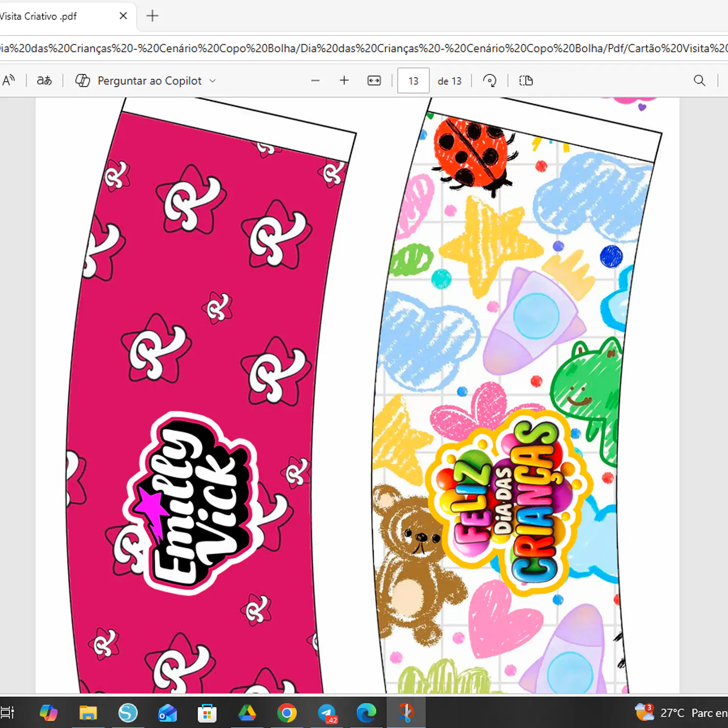This screenshot has width=728, height=728.
Task: Click the 'de 13' page count text
Action: click(449, 81)
